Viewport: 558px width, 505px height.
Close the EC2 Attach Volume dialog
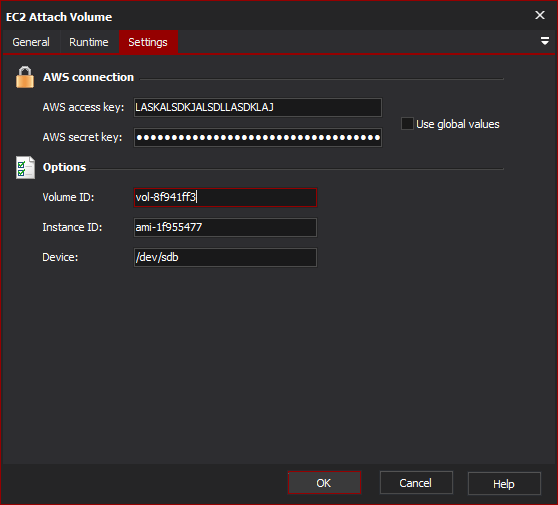539,15
